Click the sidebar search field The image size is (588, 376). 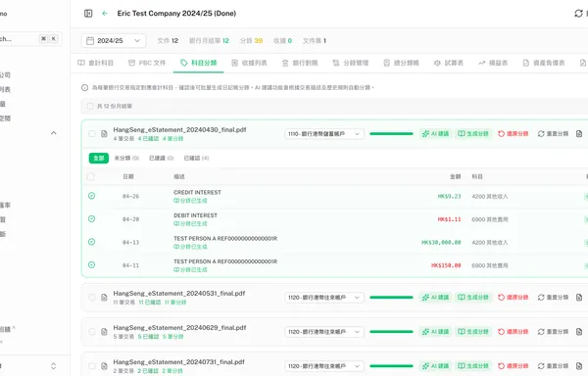30,39
